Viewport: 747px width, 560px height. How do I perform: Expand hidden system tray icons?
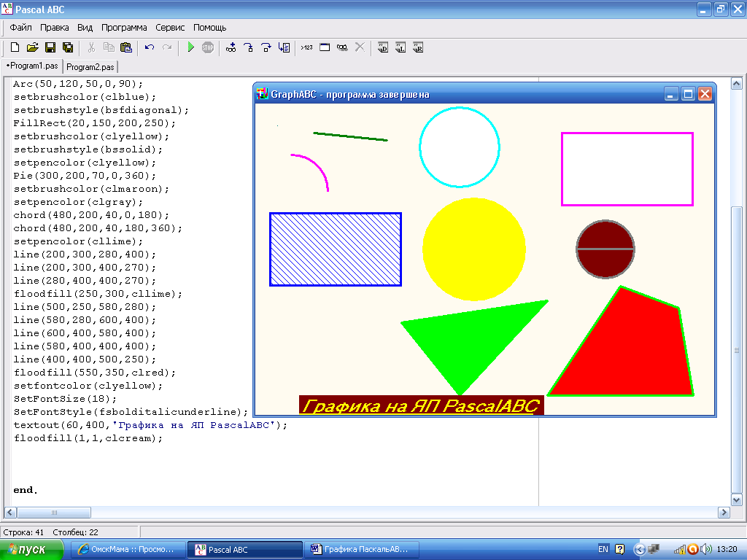[640, 549]
